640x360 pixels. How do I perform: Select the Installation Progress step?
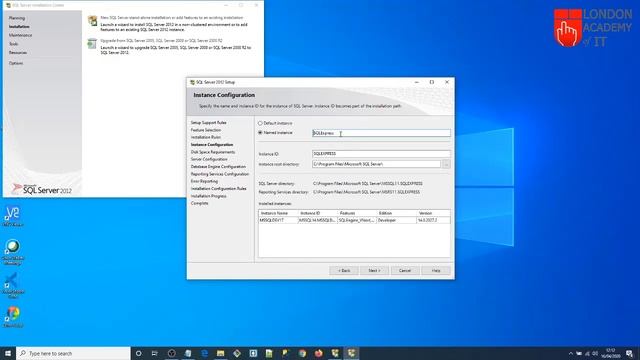click(209, 196)
